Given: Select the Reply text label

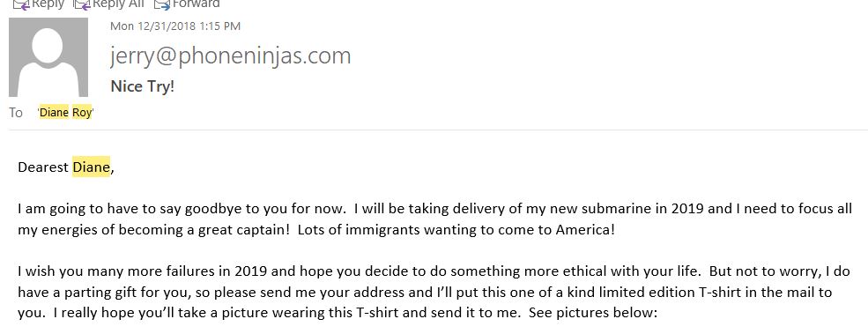Looking at the screenshot, I should [x=48, y=4].
